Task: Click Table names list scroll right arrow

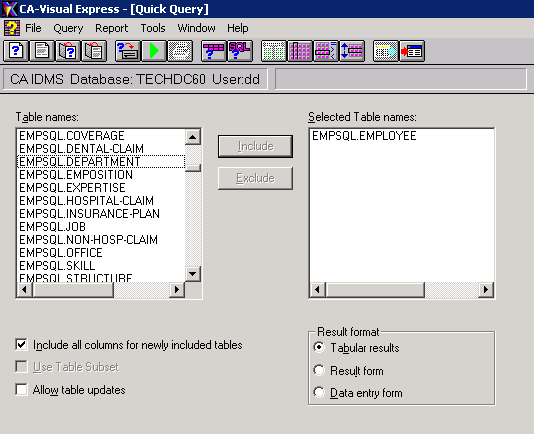Action: click(177, 290)
